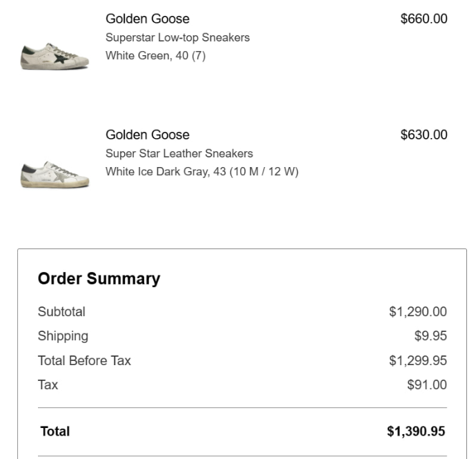The height and width of the screenshot is (459, 476).
Task: Click the bold Total label
Action: tap(55, 431)
